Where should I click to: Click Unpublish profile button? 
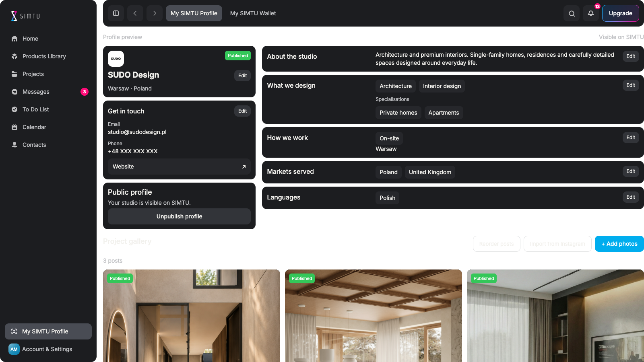179,216
